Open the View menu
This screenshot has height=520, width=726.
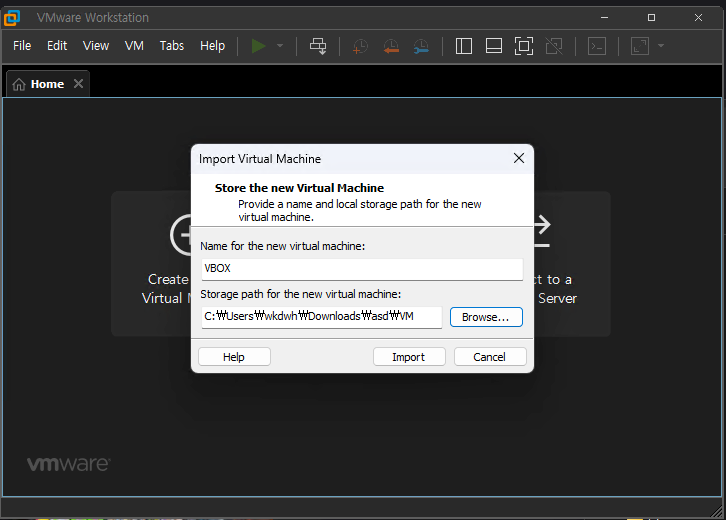(96, 46)
